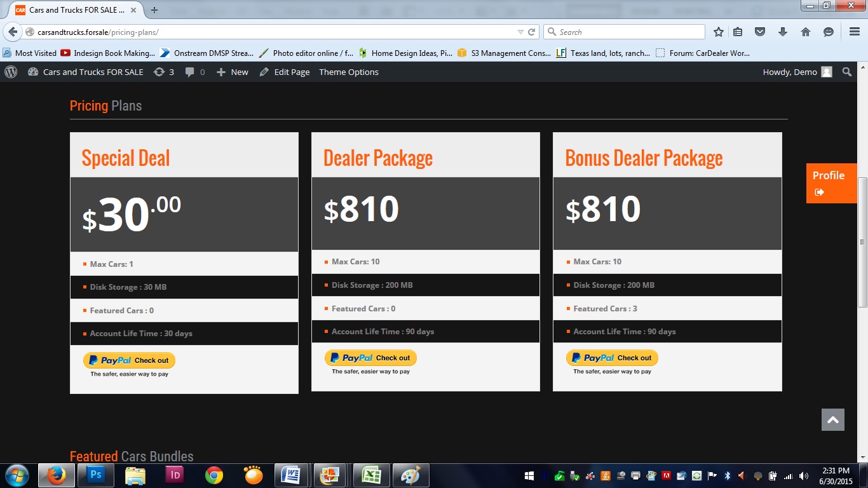Open the orange Profile side button

(831, 183)
